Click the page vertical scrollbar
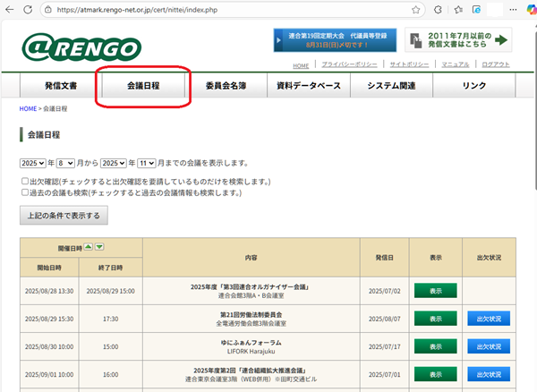This screenshot has width=537, height=392. click(535, 109)
